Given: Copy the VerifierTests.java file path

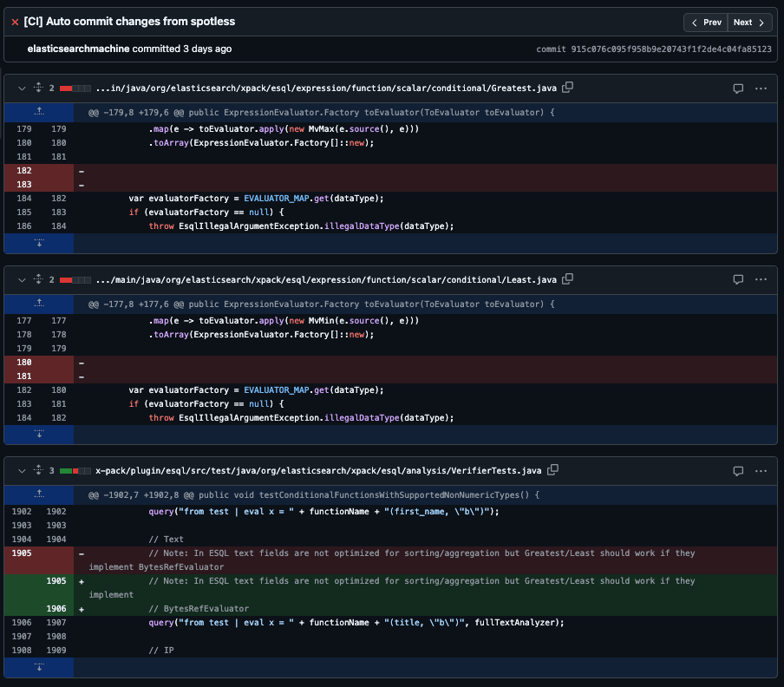Looking at the screenshot, I should click(x=553, y=470).
